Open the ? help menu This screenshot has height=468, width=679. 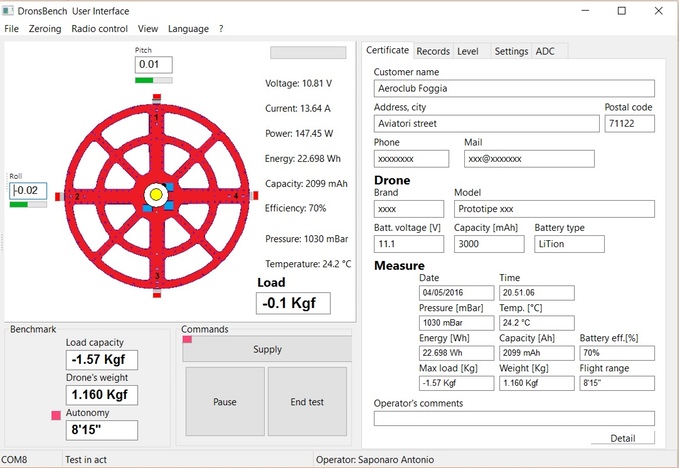[221, 29]
